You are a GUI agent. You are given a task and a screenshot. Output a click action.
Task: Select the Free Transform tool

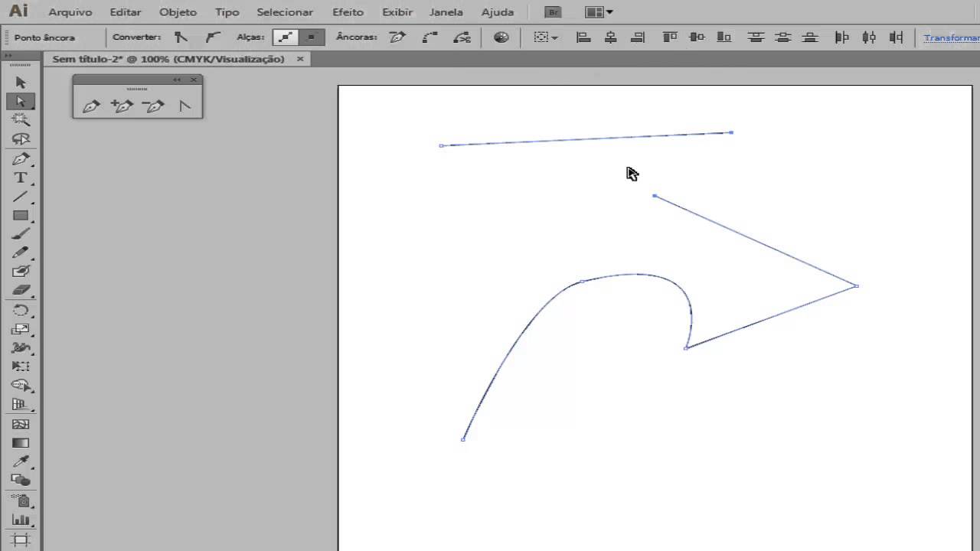(x=21, y=367)
